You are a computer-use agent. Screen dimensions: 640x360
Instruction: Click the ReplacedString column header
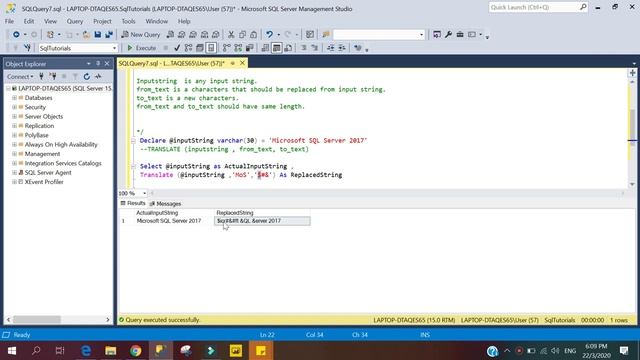coord(262,213)
